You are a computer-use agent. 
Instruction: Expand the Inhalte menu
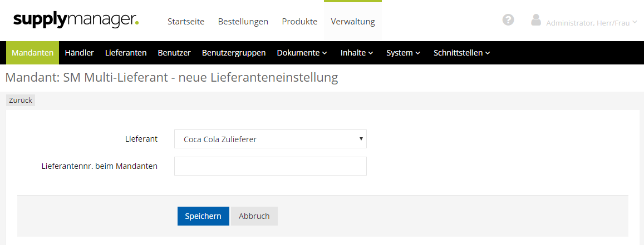[x=356, y=53]
